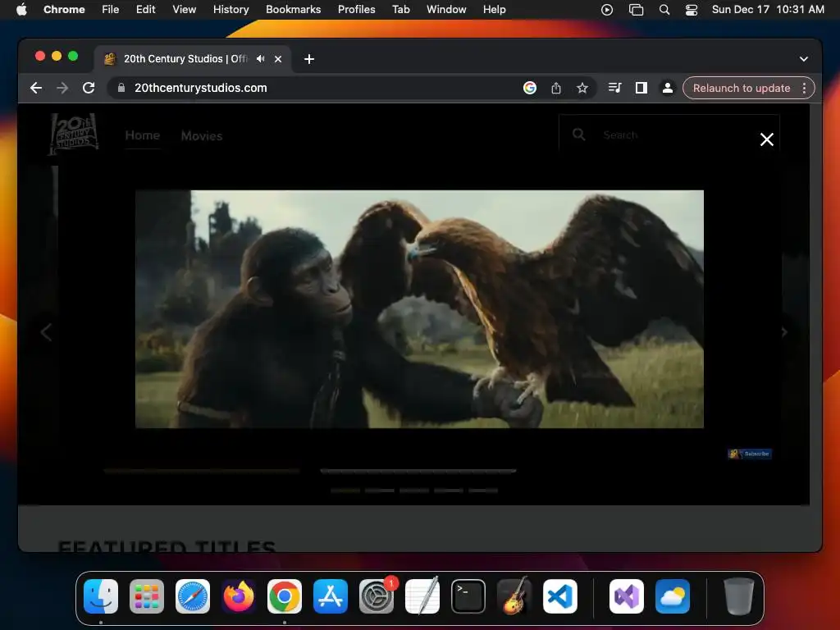Open the Bookmarks menu
Image resolution: width=840 pixels, height=630 pixels.
[293, 10]
